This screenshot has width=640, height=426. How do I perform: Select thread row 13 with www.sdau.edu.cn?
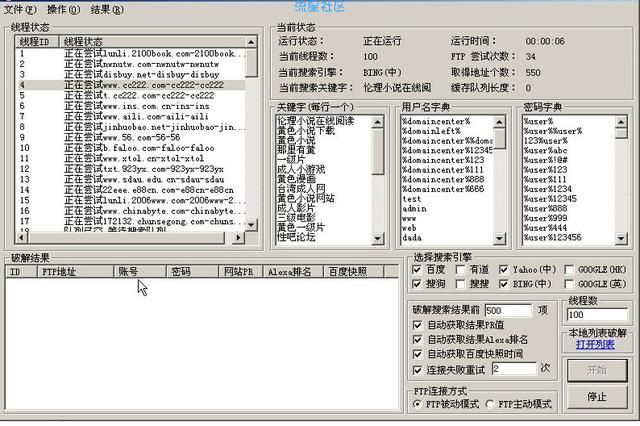pos(131,180)
